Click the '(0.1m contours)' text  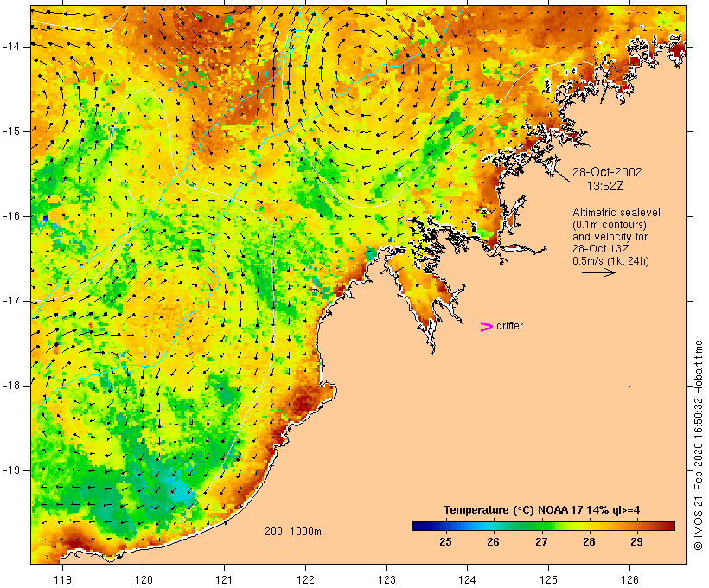click(x=610, y=225)
